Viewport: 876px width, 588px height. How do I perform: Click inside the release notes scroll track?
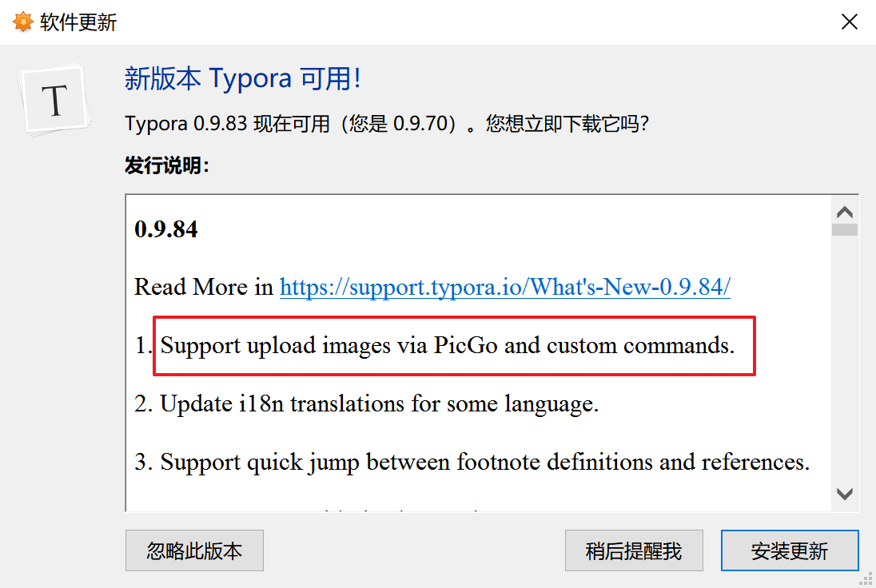click(x=845, y=360)
